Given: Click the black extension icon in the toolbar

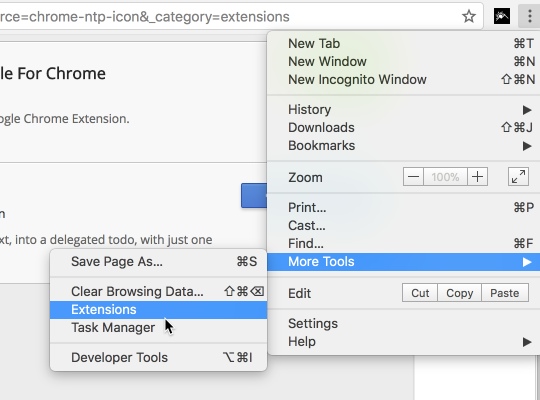Looking at the screenshot, I should (x=502, y=16).
